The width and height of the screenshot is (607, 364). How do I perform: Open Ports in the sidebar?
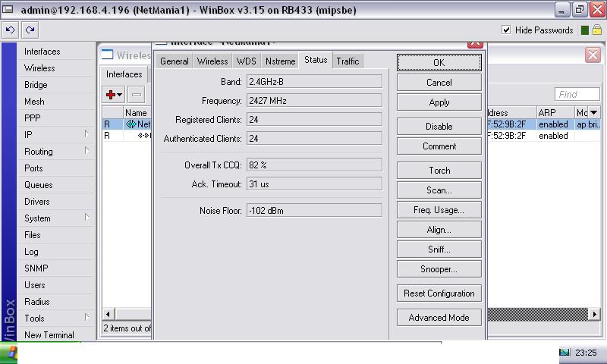pyautogui.click(x=33, y=168)
